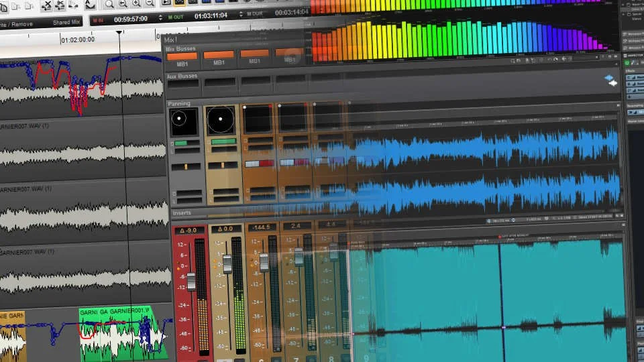This screenshot has width=644, height=362.
Task: Click the black playhead marker on timeline ruler
Action: click(119, 32)
